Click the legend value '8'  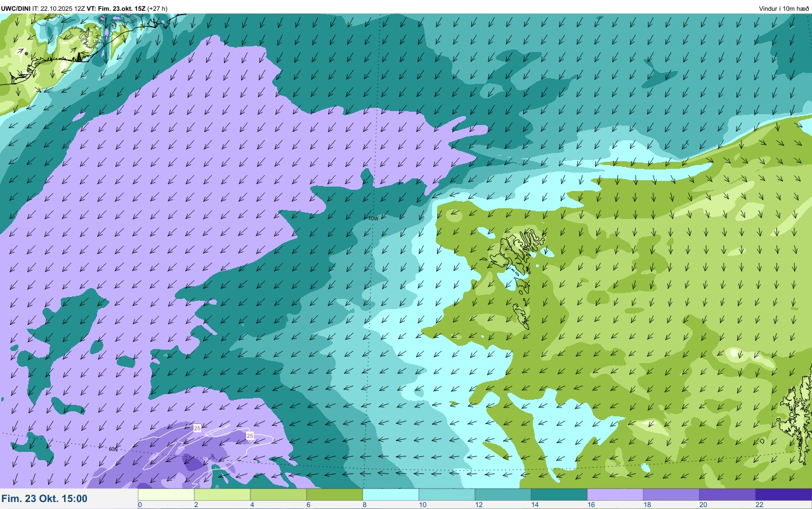(x=365, y=505)
